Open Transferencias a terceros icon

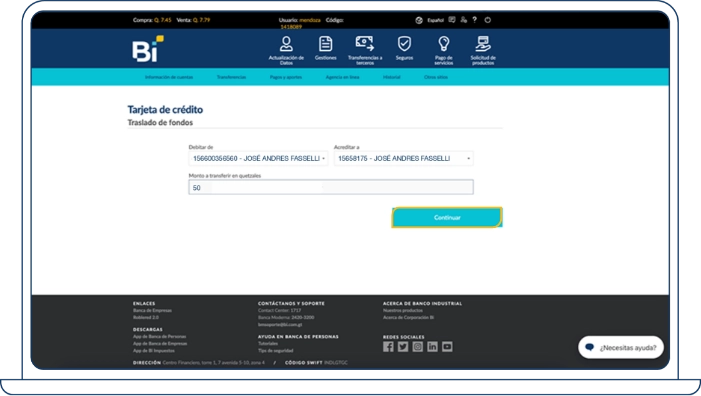point(365,44)
